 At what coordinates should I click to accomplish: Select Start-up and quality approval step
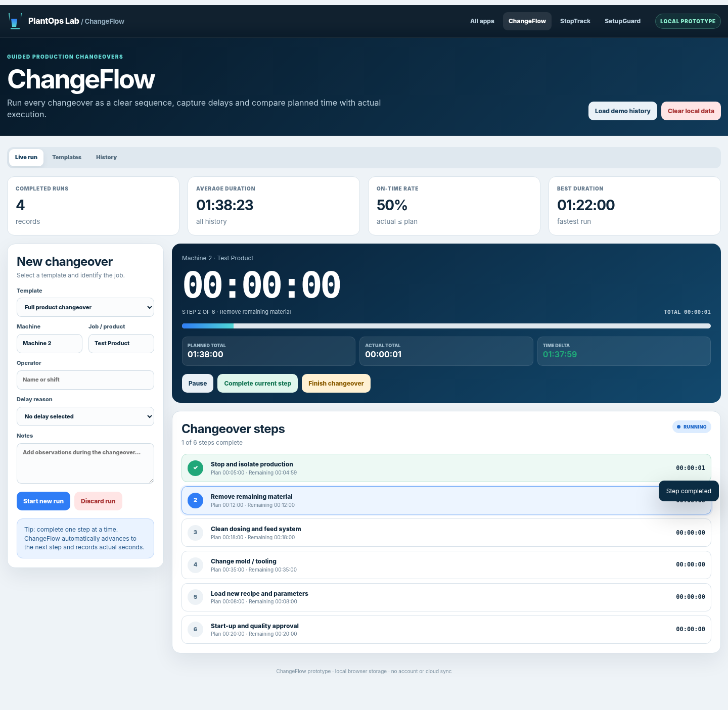point(446,630)
